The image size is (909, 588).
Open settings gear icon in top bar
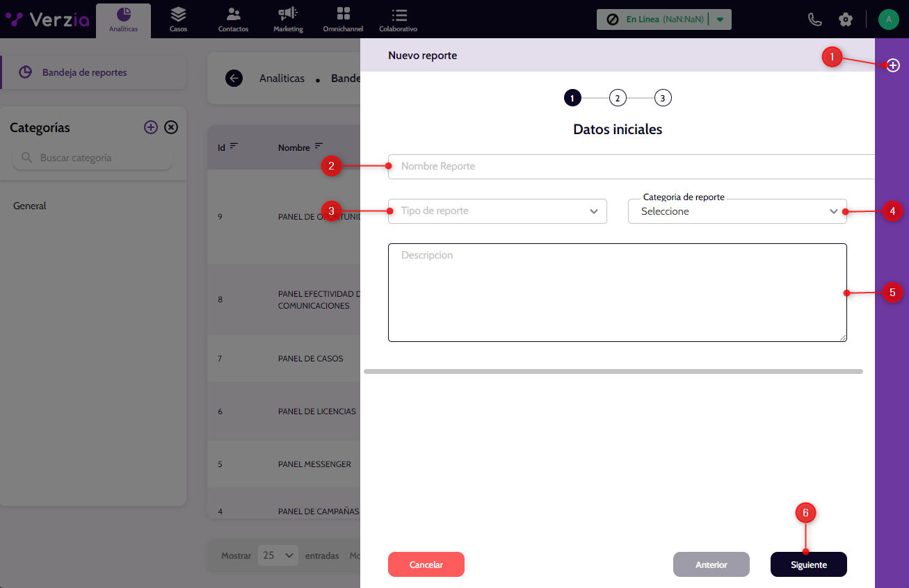[x=846, y=19]
